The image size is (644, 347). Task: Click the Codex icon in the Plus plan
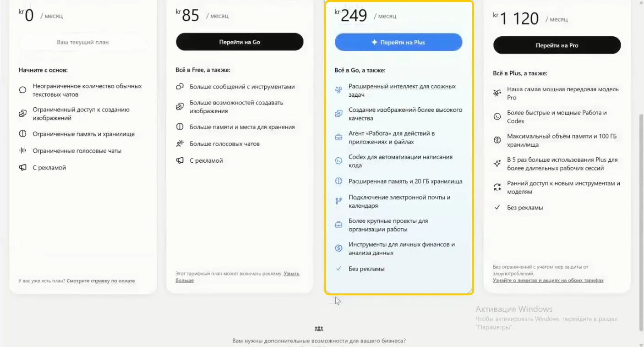click(x=338, y=160)
